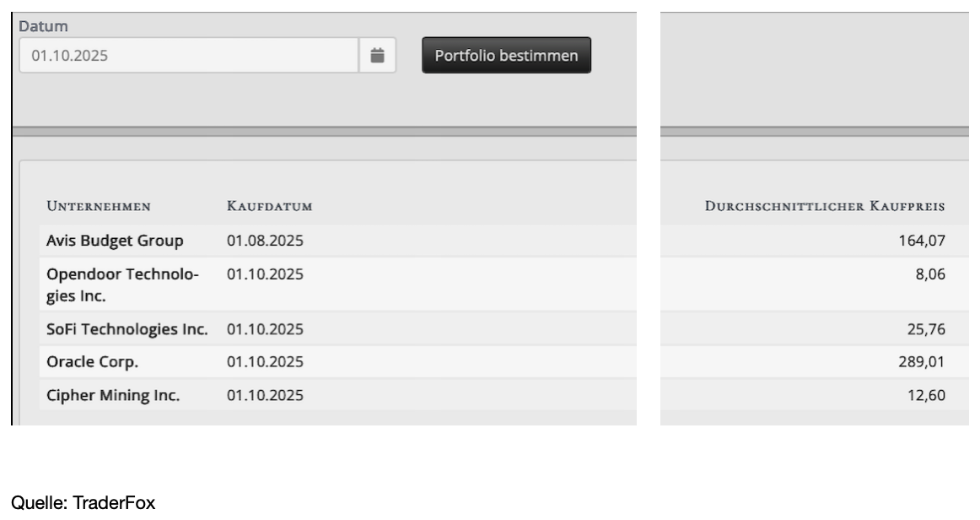Sort by the Kaufdatum column header
The height and width of the screenshot is (520, 980).
(x=270, y=207)
